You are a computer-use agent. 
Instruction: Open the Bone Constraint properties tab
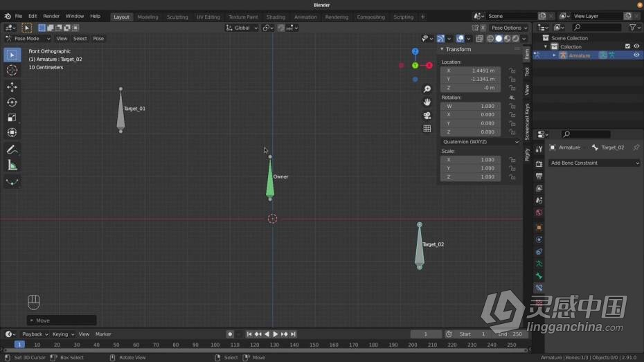(539, 288)
